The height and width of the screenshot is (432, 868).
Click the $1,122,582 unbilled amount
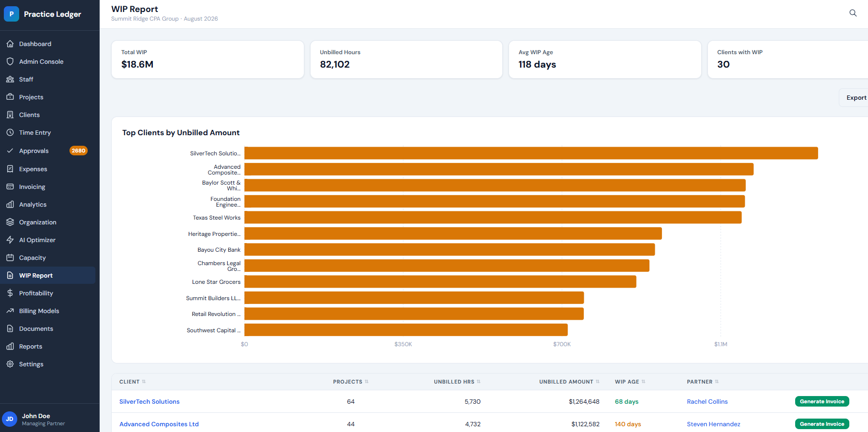[585, 424]
